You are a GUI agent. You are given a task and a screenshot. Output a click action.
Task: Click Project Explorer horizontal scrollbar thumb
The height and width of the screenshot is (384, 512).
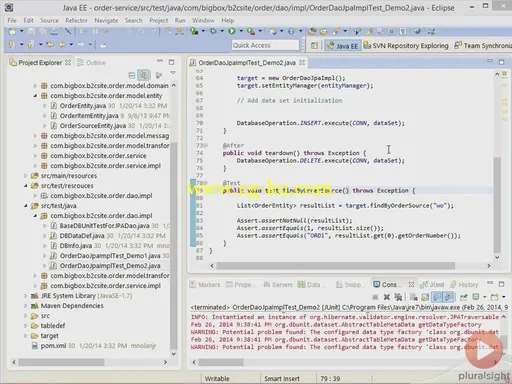pos(61,362)
